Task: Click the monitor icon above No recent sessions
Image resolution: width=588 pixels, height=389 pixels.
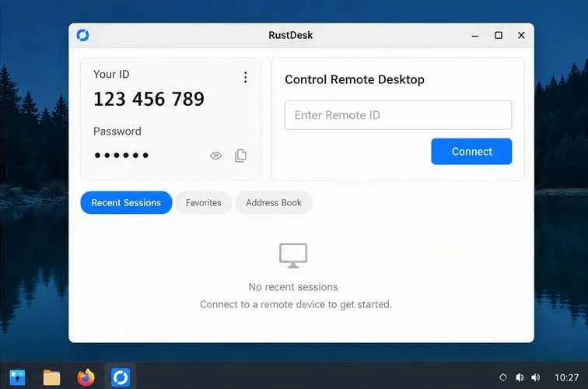Action: coord(293,255)
